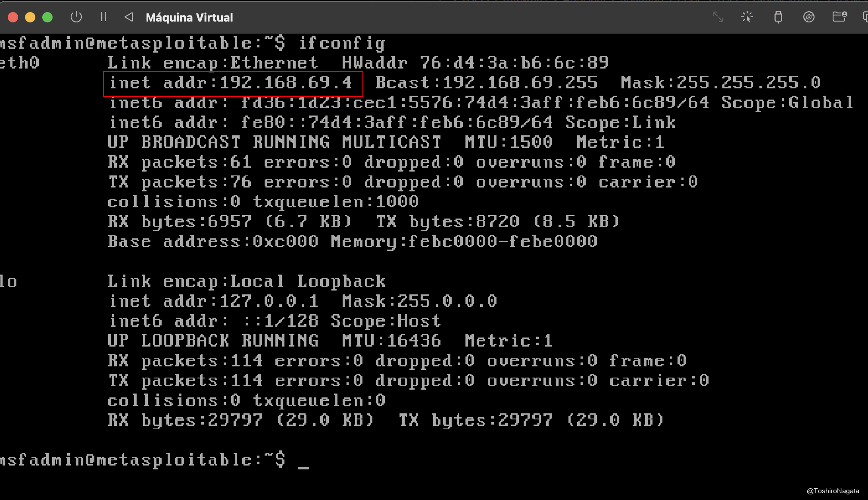Click the ifconfig command text

[x=342, y=44]
